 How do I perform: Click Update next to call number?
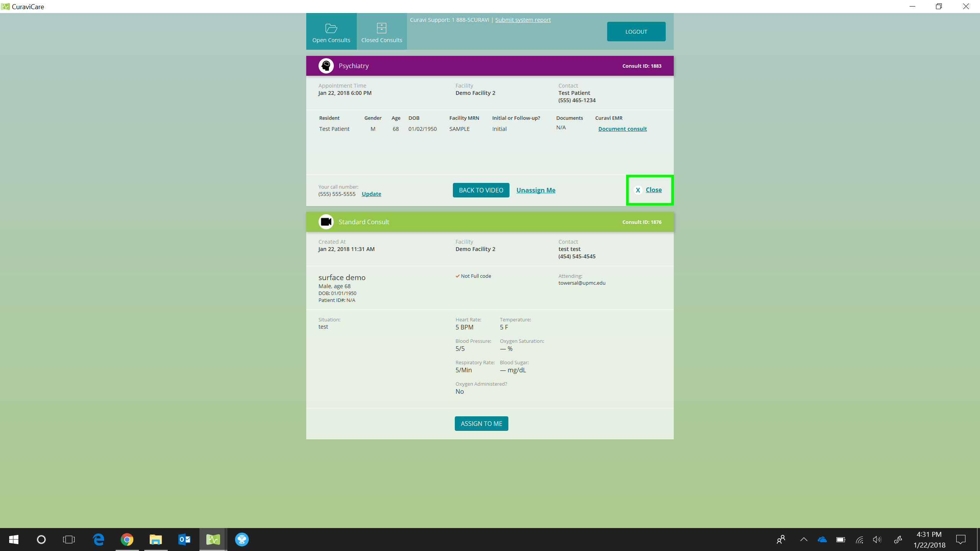(x=371, y=194)
